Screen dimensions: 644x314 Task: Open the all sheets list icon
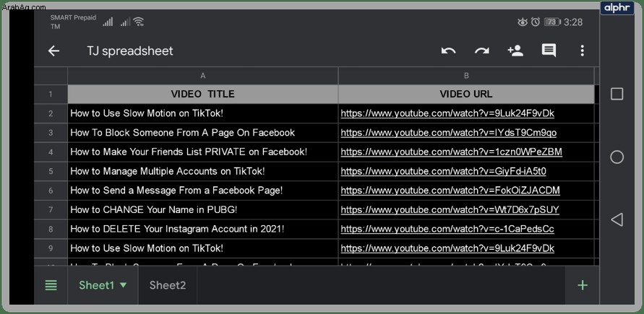coord(51,285)
